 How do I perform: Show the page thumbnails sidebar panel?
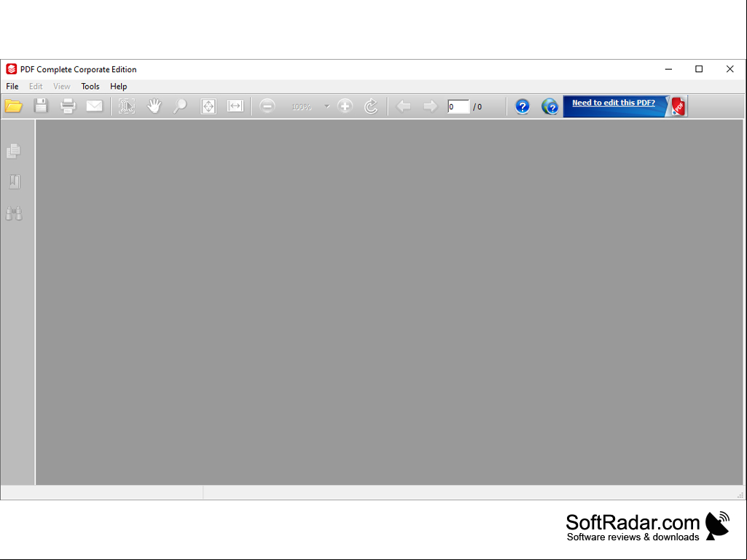point(14,151)
